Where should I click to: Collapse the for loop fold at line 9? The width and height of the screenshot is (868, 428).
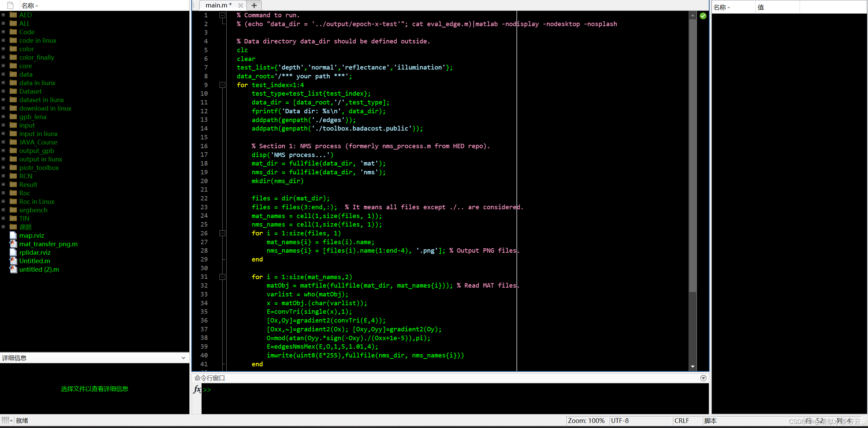point(222,85)
